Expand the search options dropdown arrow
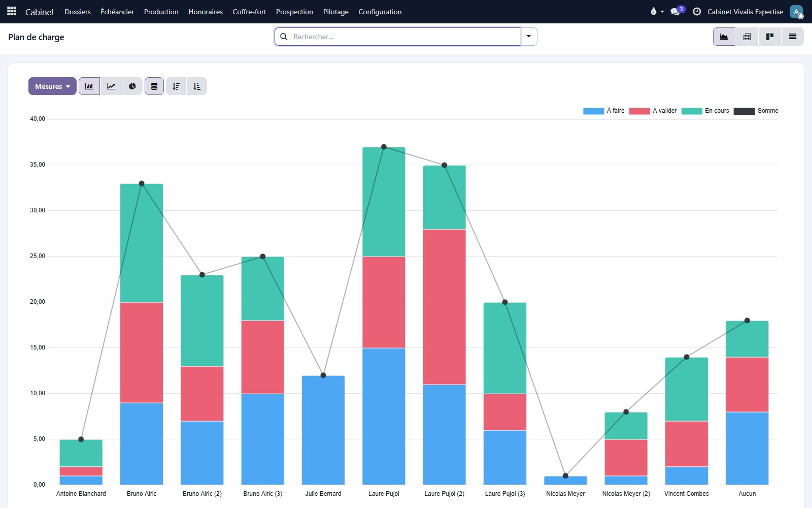The width and height of the screenshot is (812, 508). coord(529,37)
